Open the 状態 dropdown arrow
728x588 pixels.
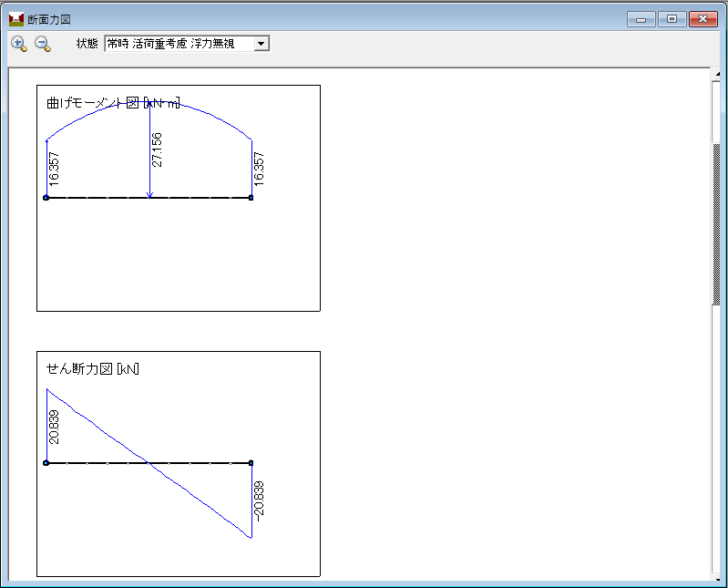pyautogui.click(x=261, y=43)
